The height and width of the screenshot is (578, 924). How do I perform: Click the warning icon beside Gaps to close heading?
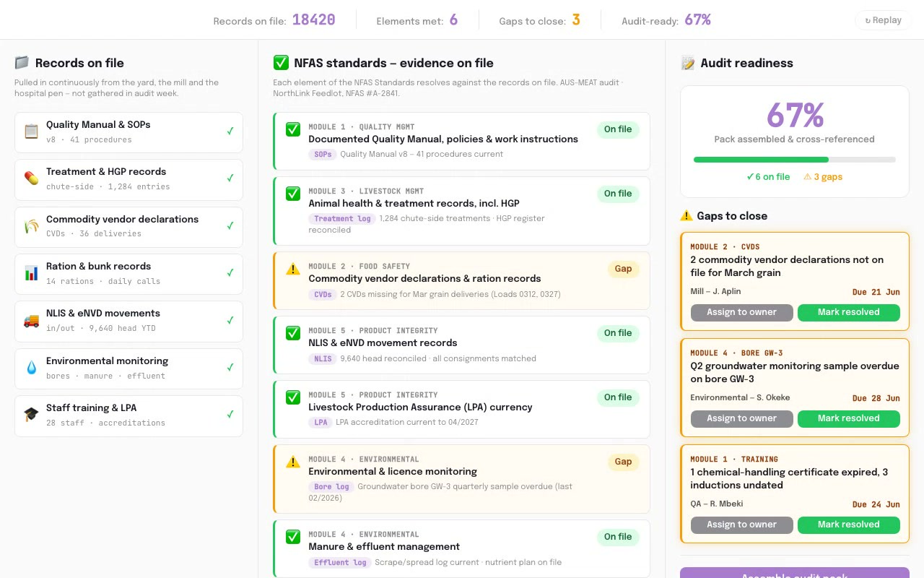click(x=687, y=216)
